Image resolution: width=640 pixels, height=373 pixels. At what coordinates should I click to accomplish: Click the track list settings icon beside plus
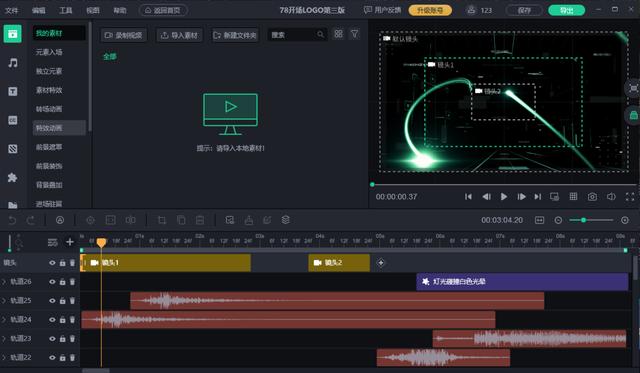tap(53, 242)
